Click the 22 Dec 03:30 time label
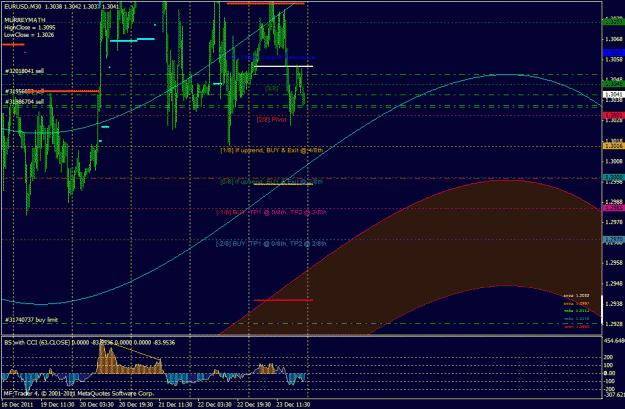 coord(215,404)
